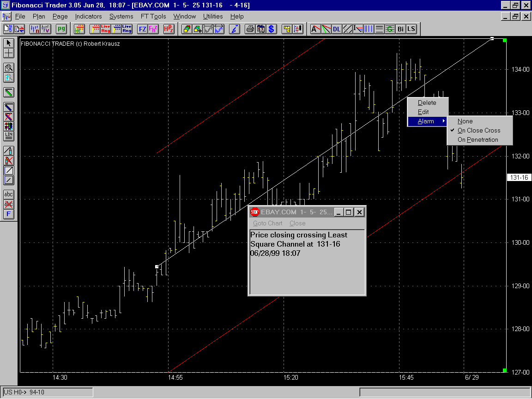Open the Help menu
Image resolution: width=532 pixels, height=399 pixels.
pos(237,16)
